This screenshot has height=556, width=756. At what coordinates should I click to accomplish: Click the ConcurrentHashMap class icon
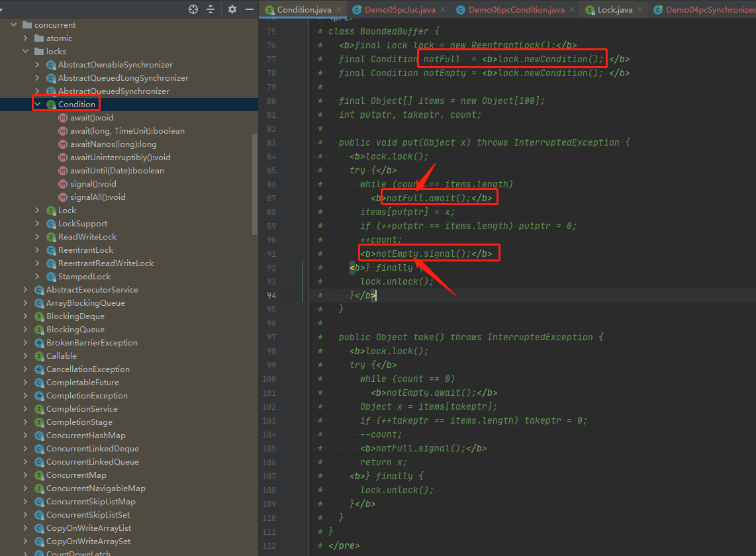(39, 436)
